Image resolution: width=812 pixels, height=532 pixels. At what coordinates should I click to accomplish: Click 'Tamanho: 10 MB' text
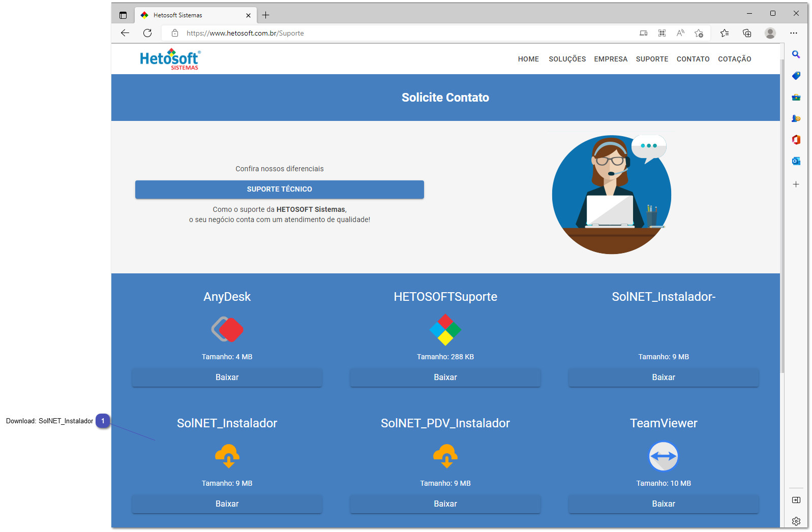click(x=664, y=483)
